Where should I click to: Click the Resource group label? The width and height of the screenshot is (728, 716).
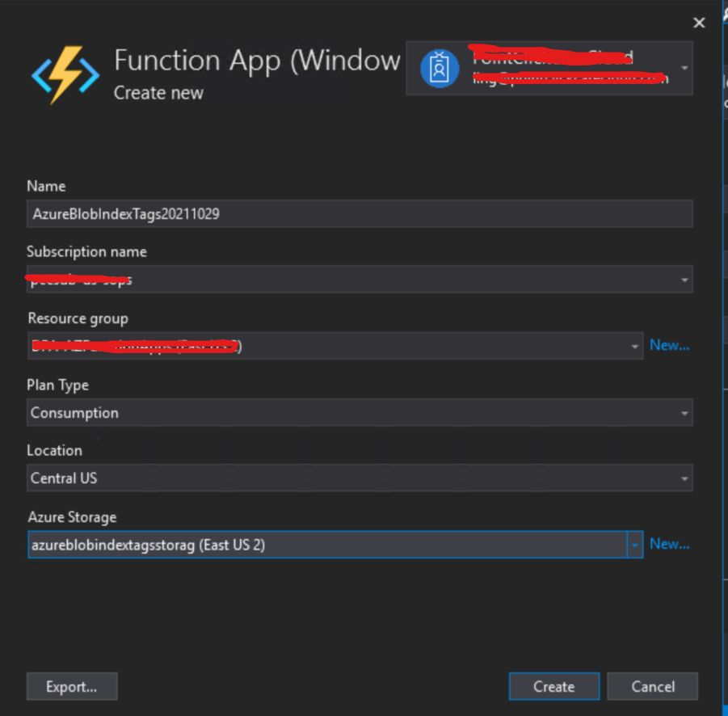[x=78, y=318]
